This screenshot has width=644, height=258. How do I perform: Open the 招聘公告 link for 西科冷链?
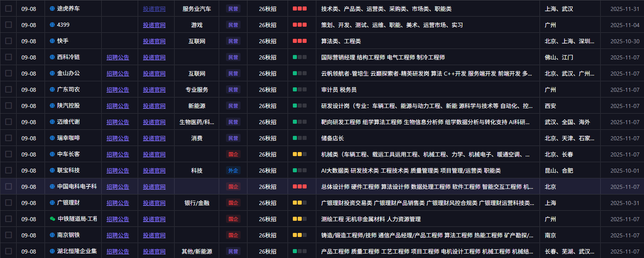pos(118,57)
